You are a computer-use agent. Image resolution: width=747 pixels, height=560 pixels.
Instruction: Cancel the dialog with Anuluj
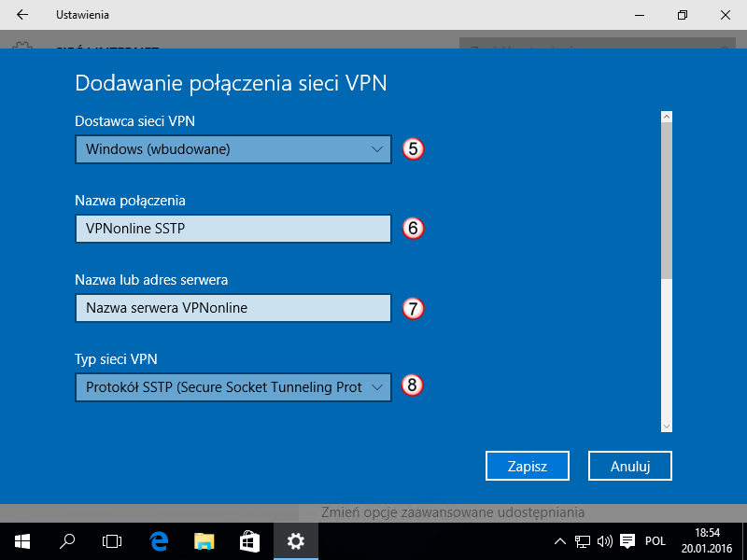click(630, 466)
